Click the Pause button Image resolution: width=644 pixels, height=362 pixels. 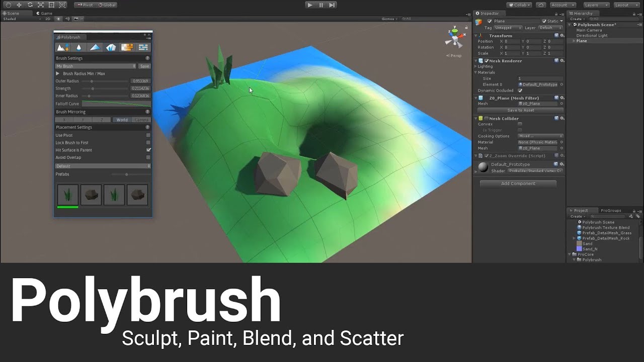coord(321,5)
